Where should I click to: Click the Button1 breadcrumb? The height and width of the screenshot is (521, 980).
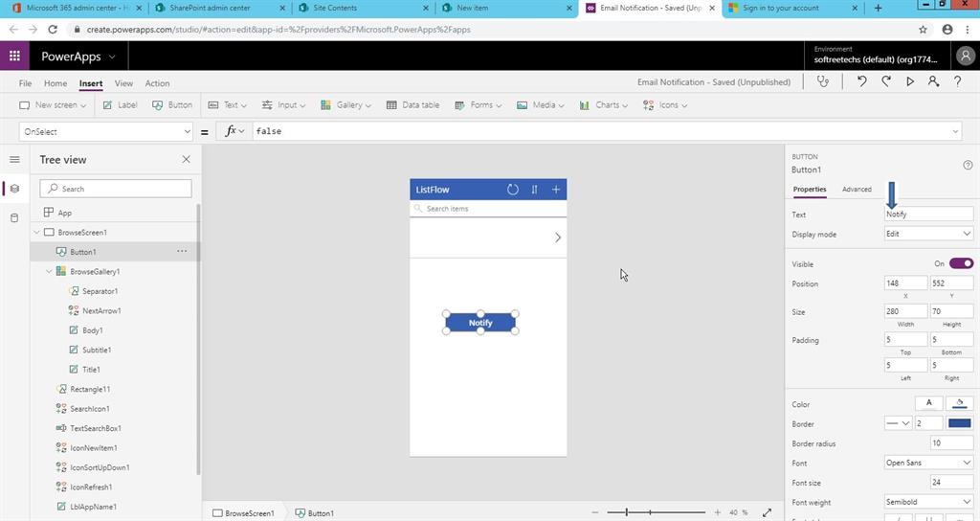314,513
